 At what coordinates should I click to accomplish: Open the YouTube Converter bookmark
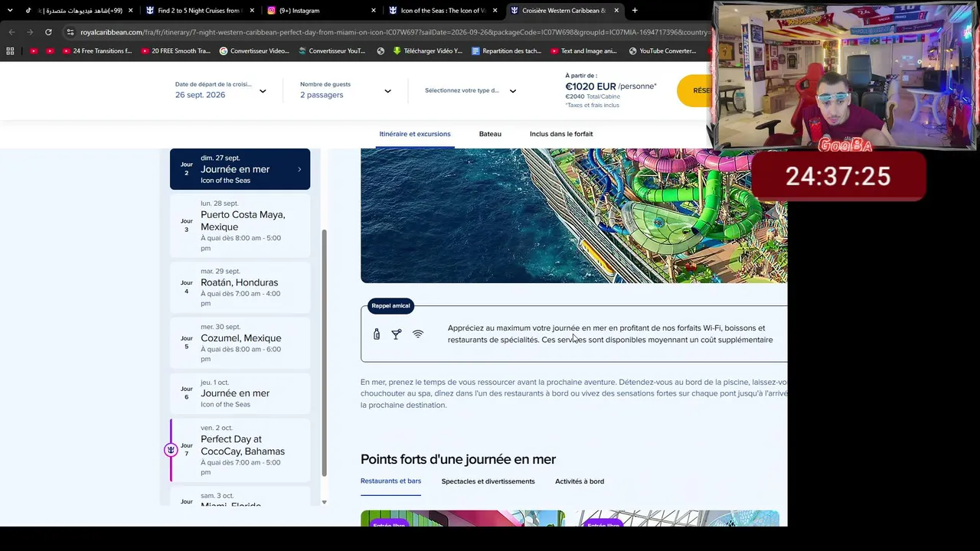coord(662,51)
